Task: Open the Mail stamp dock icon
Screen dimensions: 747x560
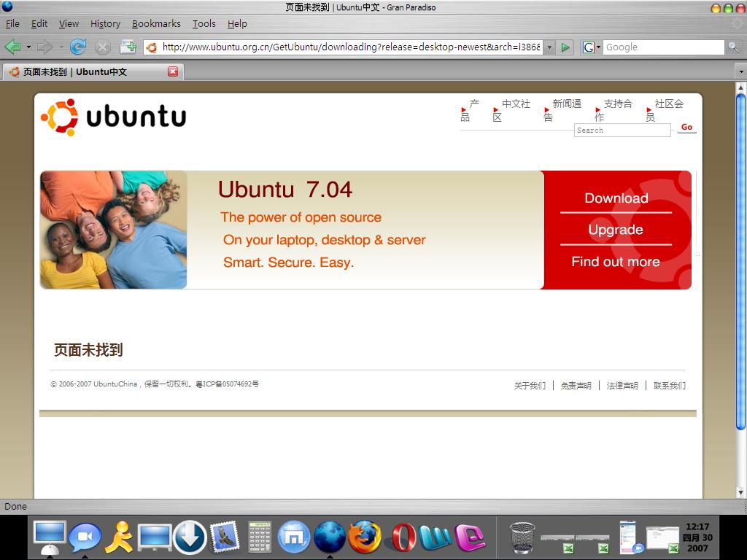Action: [224, 537]
